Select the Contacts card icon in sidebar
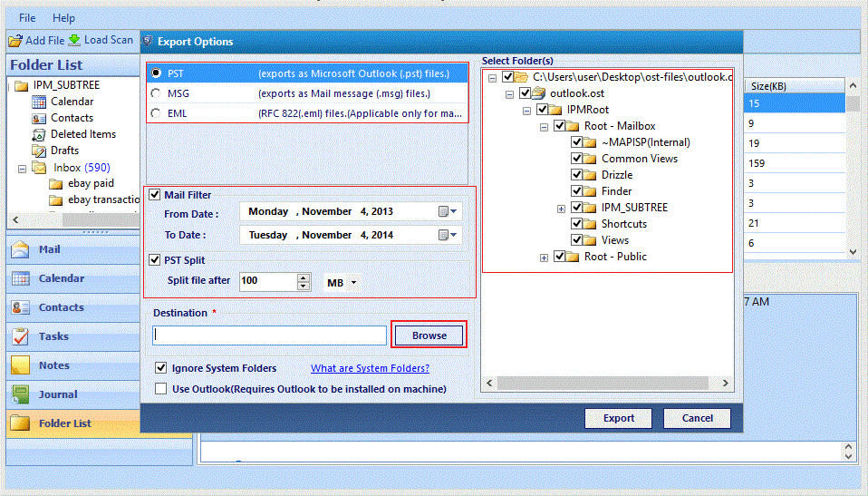Image resolution: width=868 pixels, height=496 pixels. [21, 307]
